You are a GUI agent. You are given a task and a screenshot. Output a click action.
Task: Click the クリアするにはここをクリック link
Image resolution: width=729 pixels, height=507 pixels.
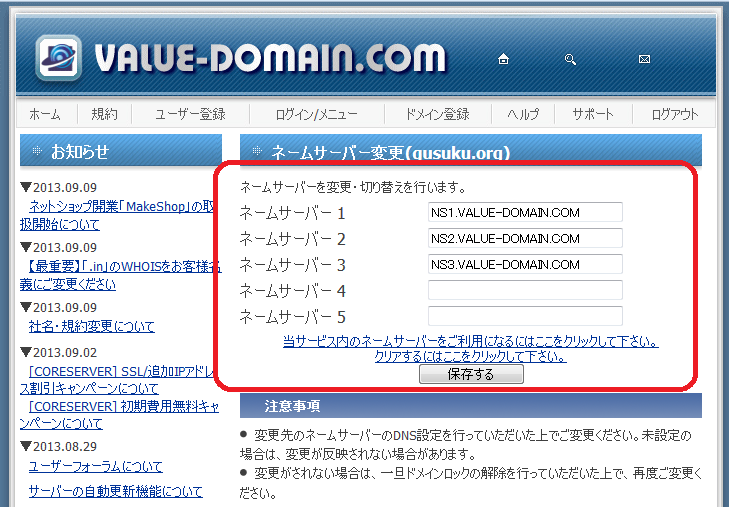coord(470,356)
